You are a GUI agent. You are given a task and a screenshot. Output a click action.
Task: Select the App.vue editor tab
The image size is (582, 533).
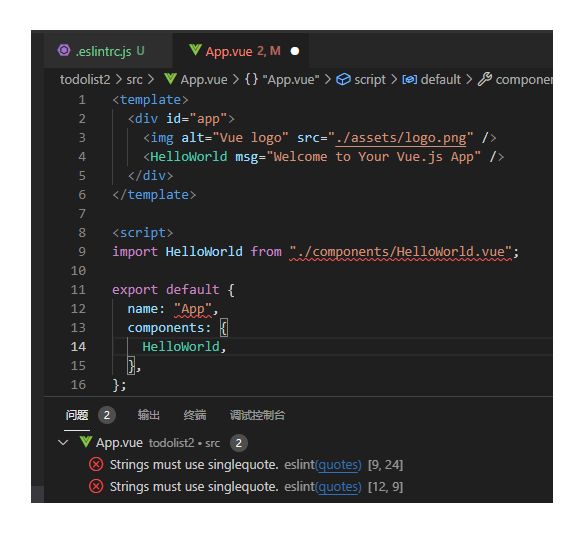pyautogui.click(x=241, y=51)
